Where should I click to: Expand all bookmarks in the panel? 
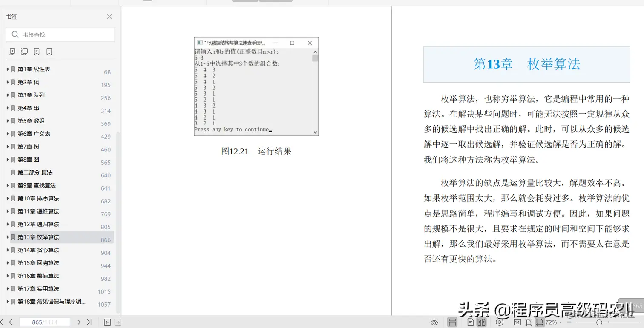tap(11, 51)
